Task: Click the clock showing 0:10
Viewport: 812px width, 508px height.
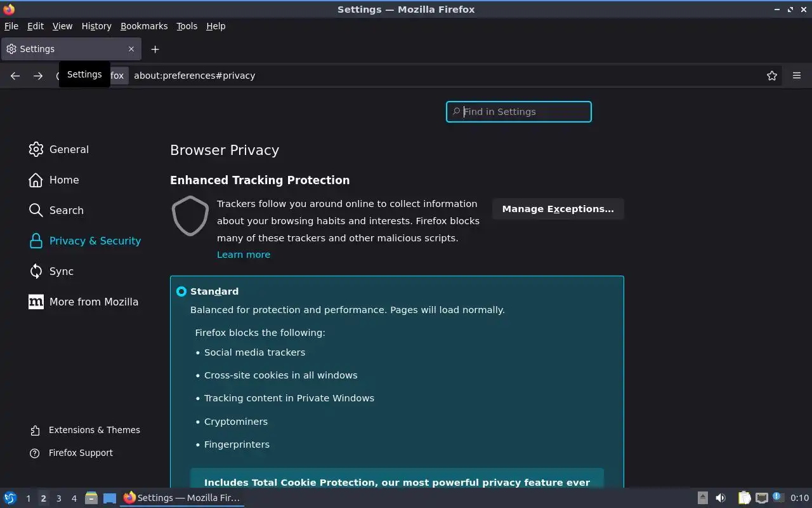Action: click(x=799, y=498)
